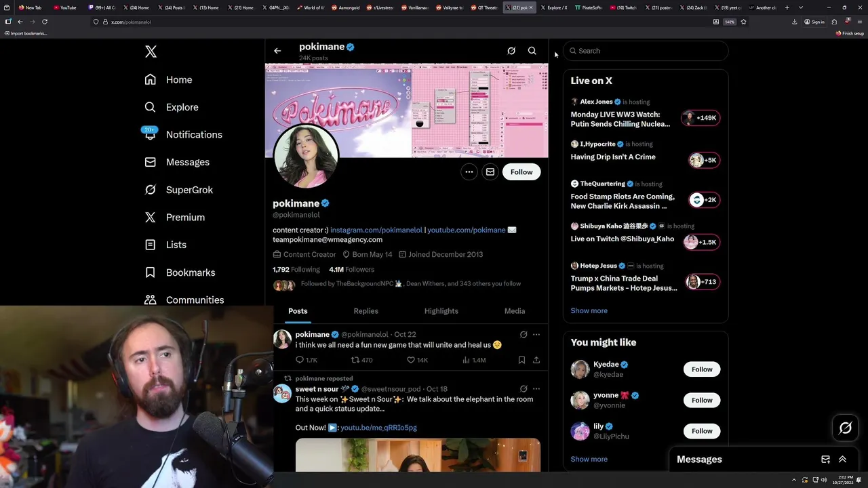Screen dimensions: 868x488
Task: Open Messages in the sidebar
Action: pyautogui.click(x=177, y=162)
